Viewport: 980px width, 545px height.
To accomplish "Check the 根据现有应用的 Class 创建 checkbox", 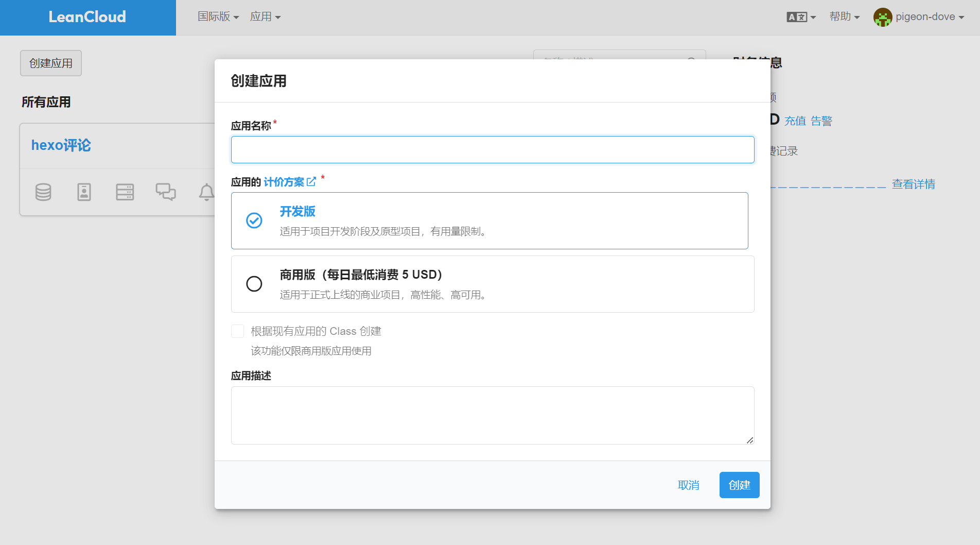I will 238,331.
